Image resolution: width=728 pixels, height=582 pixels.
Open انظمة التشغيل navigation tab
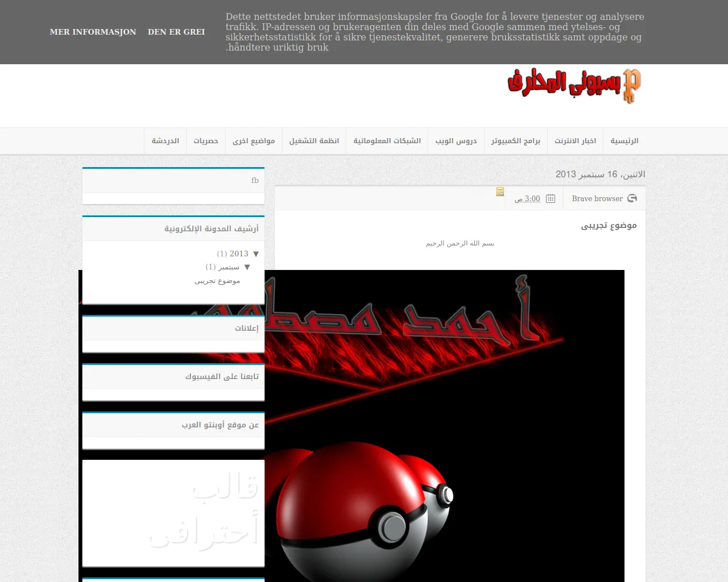coord(314,141)
